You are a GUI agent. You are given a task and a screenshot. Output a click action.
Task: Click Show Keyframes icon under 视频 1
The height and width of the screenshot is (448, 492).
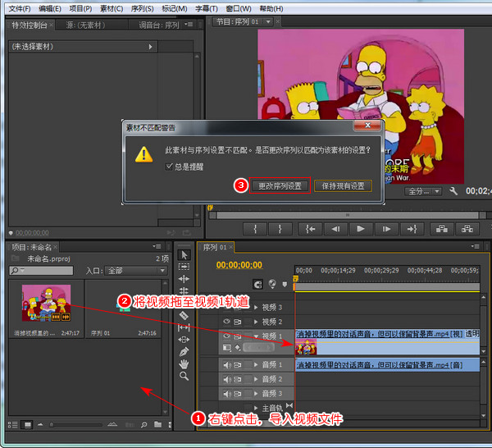[238, 348]
